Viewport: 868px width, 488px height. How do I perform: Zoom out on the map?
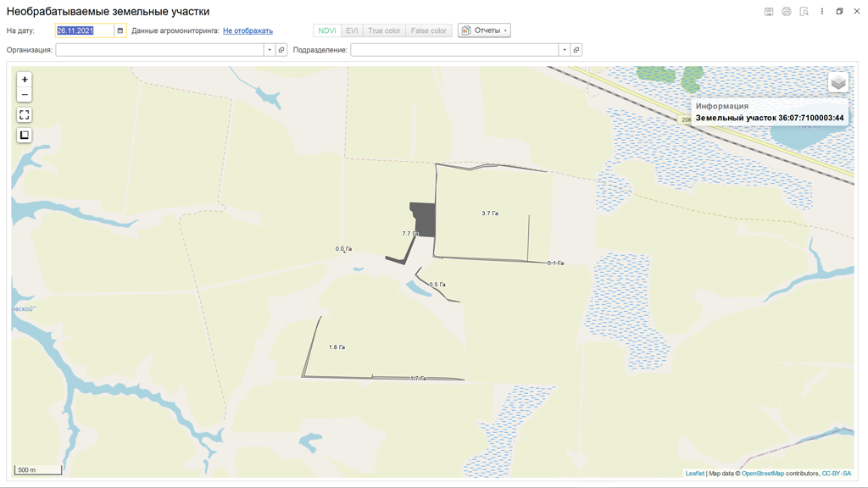tap(25, 95)
